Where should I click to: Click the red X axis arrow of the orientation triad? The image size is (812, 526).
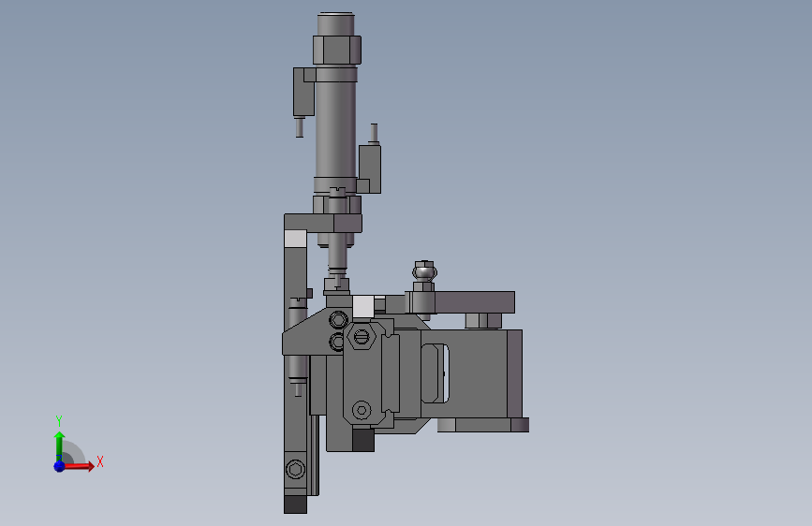(79, 466)
